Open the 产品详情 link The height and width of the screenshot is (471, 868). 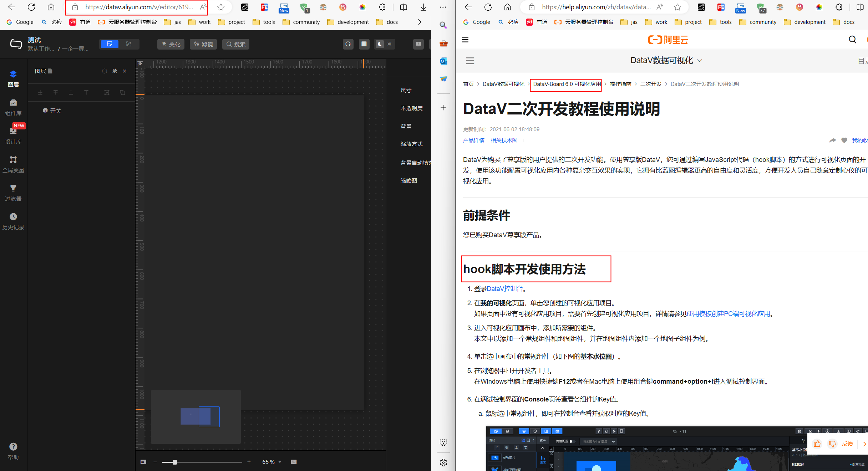[x=474, y=140]
